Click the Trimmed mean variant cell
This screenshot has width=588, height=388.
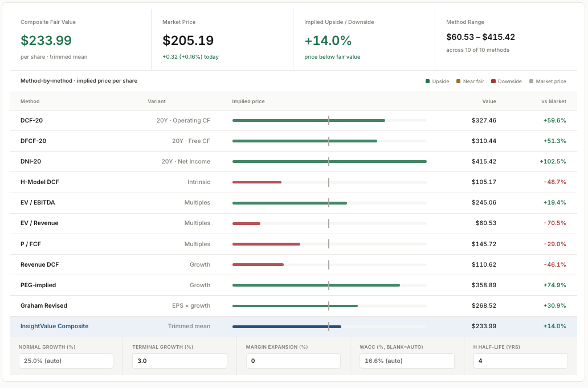pyautogui.click(x=189, y=326)
